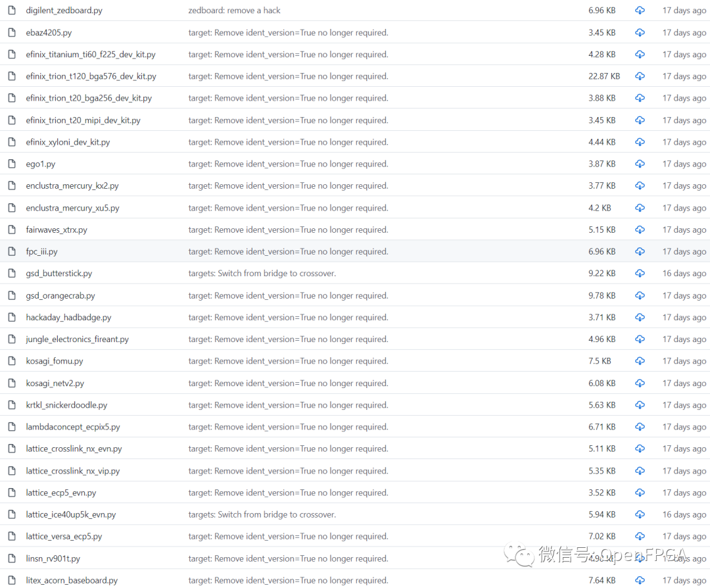The height and width of the screenshot is (588, 710).
Task: Click download icon for digilent_zedboard.py
Action: (640, 11)
